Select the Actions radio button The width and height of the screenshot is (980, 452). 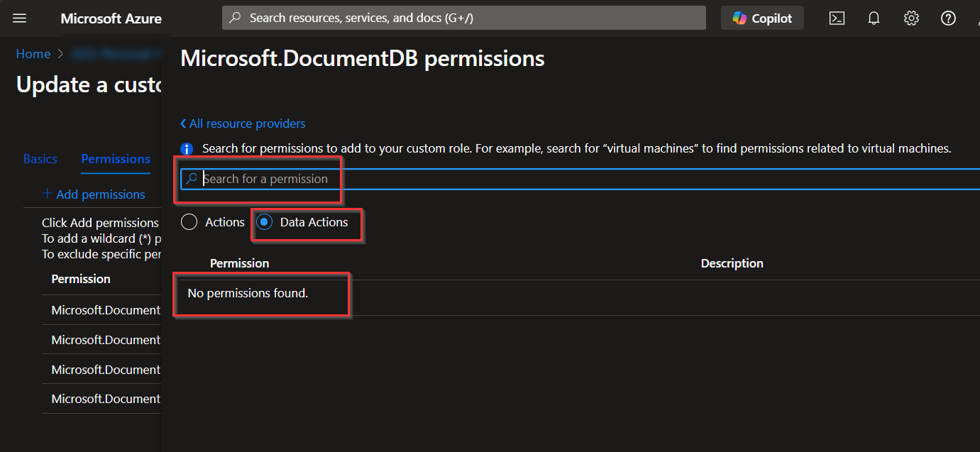click(x=189, y=222)
